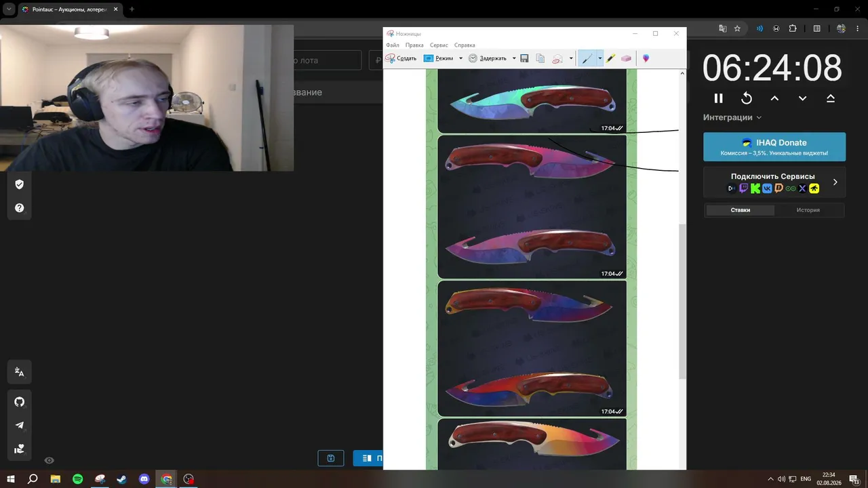Click the underlined up-chevron timer icon
The width and height of the screenshot is (868, 488).
pyautogui.click(x=830, y=98)
